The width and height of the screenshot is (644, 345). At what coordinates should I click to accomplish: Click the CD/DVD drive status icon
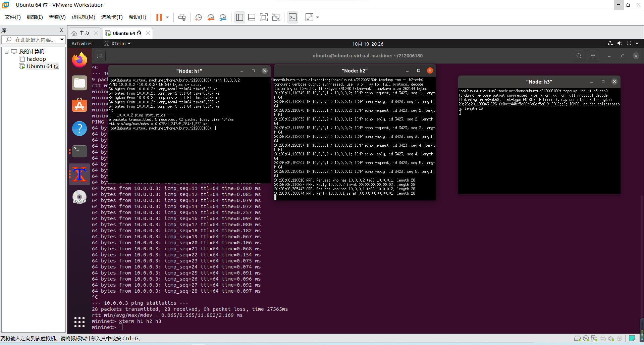[586, 338]
